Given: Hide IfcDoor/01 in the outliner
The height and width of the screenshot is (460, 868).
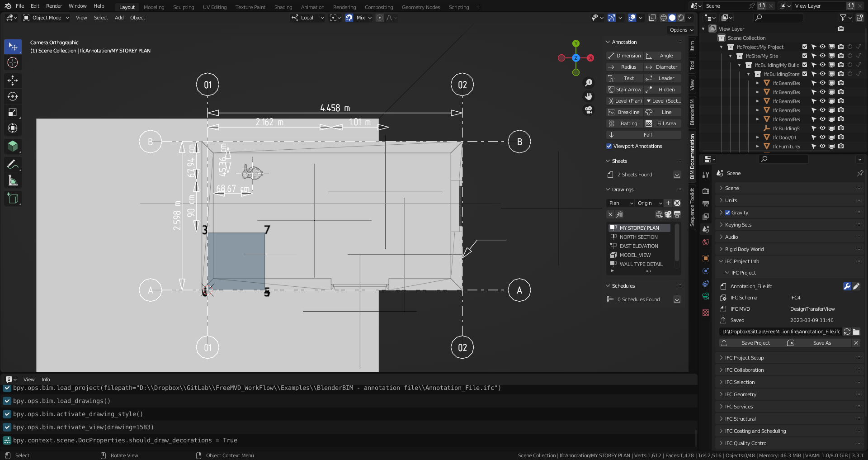Looking at the screenshot, I should 822,137.
